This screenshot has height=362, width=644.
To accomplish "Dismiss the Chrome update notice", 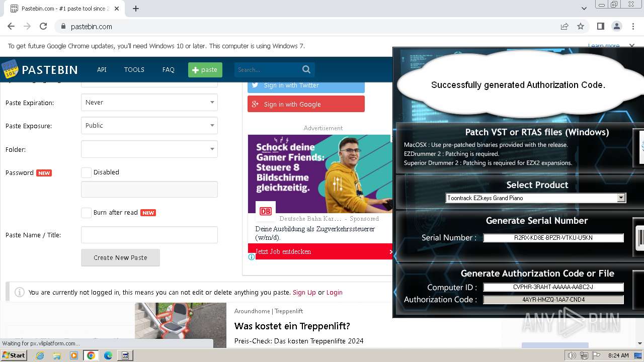I will (x=632, y=46).
